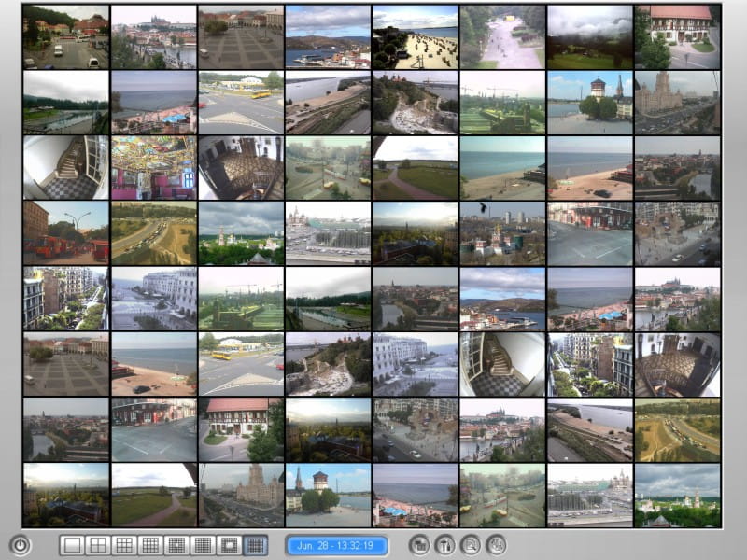Select the bottom-right green park camera feed
Viewport: 747px width, 560px height.
coord(678,495)
